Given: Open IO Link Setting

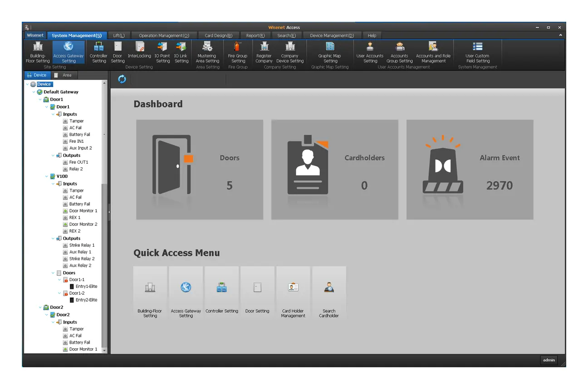Looking at the screenshot, I should pyautogui.click(x=181, y=53).
